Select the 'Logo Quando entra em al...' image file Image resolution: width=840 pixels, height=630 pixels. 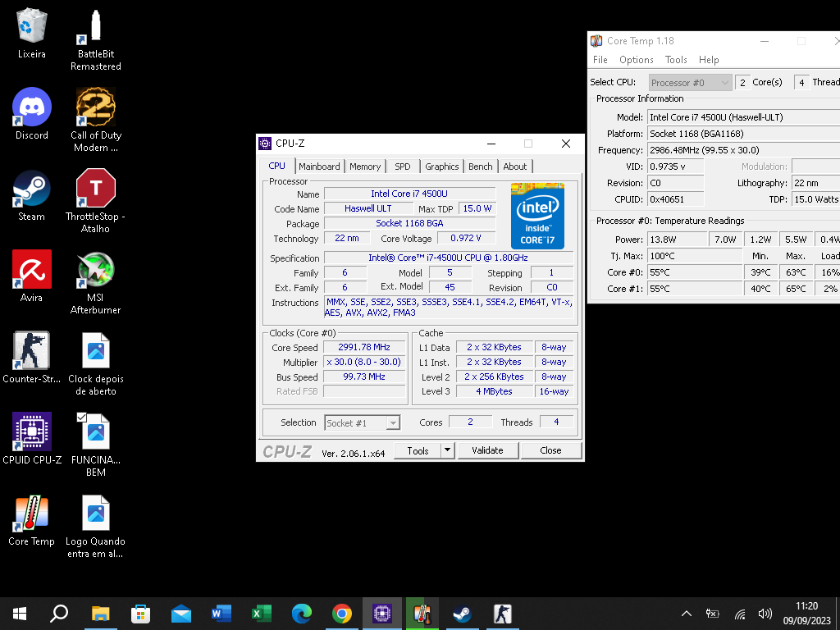click(x=95, y=527)
